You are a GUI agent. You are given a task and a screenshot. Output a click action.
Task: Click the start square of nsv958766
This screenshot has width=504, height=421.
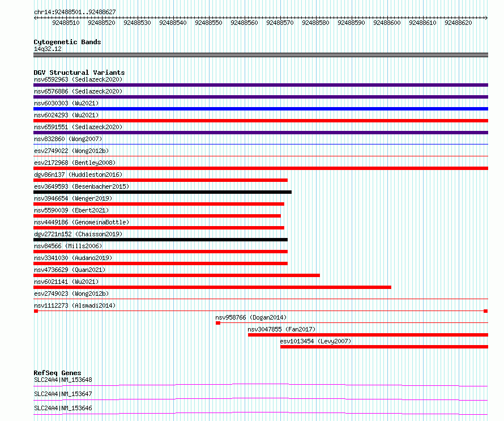(x=218, y=323)
